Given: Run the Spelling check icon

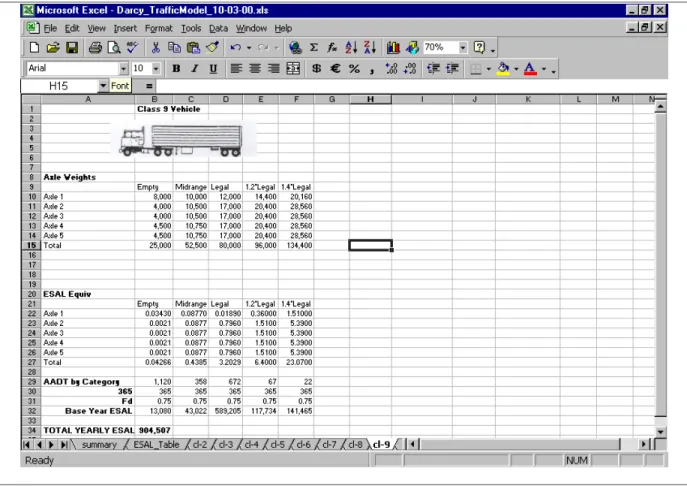Looking at the screenshot, I should [133, 47].
